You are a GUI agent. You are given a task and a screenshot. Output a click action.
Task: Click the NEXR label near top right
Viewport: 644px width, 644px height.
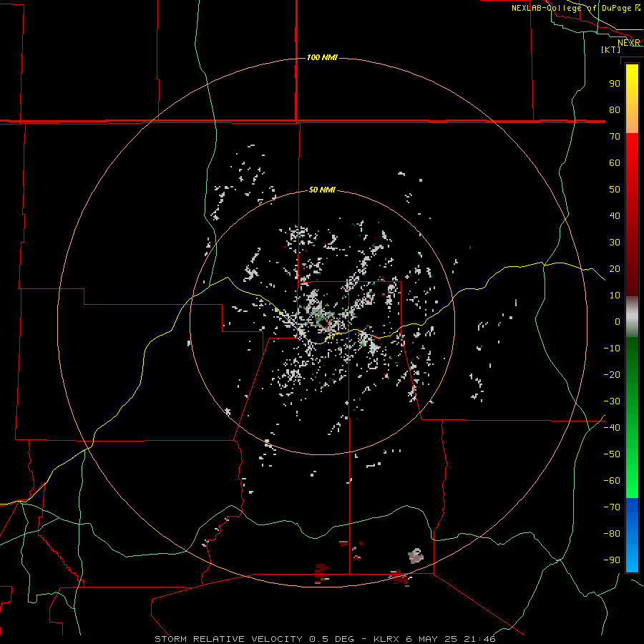[629, 43]
